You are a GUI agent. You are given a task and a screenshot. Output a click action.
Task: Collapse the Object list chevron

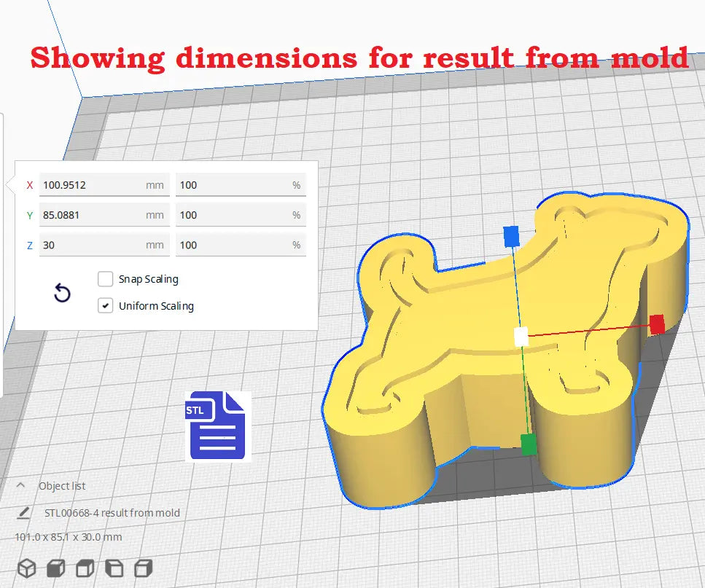coord(21,485)
